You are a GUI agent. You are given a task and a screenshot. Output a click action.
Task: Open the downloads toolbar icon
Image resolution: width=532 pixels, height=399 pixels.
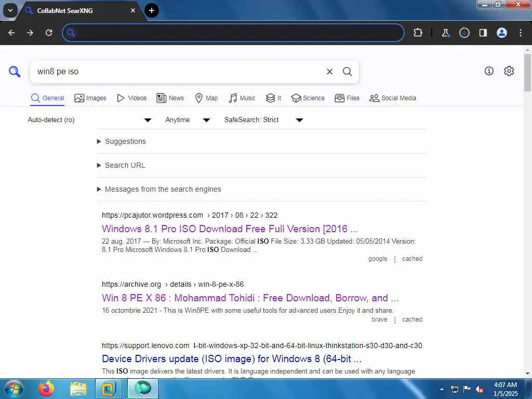[x=464, y=33]
